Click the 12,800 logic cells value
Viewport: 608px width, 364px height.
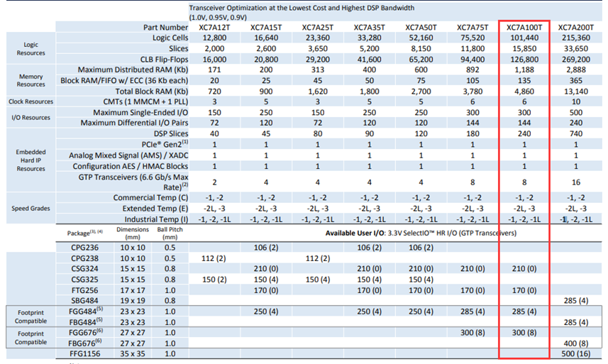214,38
